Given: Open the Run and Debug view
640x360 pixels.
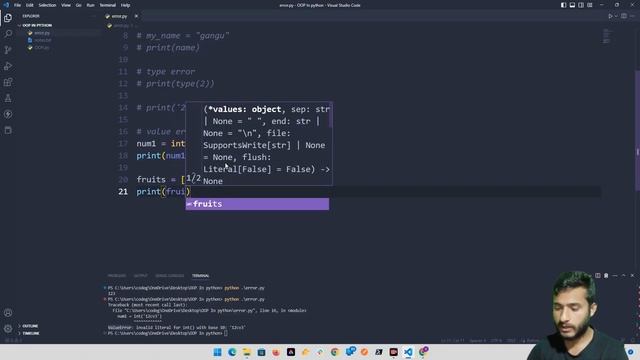Looking at the screenshot, I should [8, 66].
